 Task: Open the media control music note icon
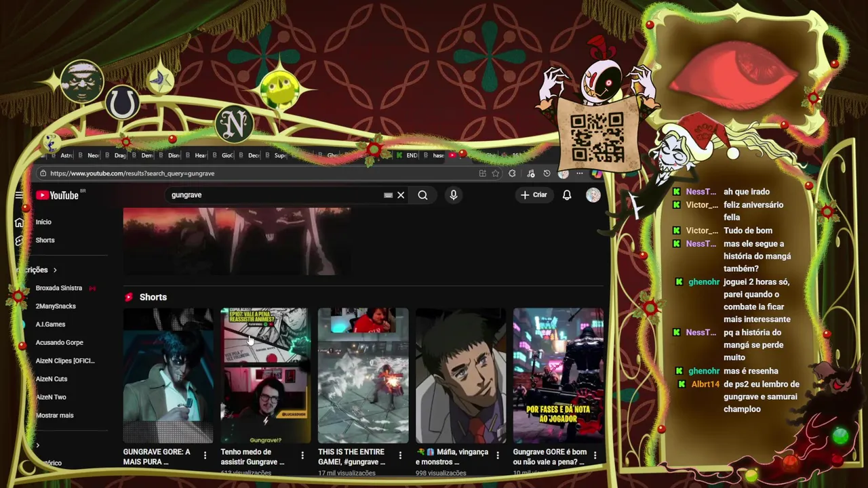point(530,174)
